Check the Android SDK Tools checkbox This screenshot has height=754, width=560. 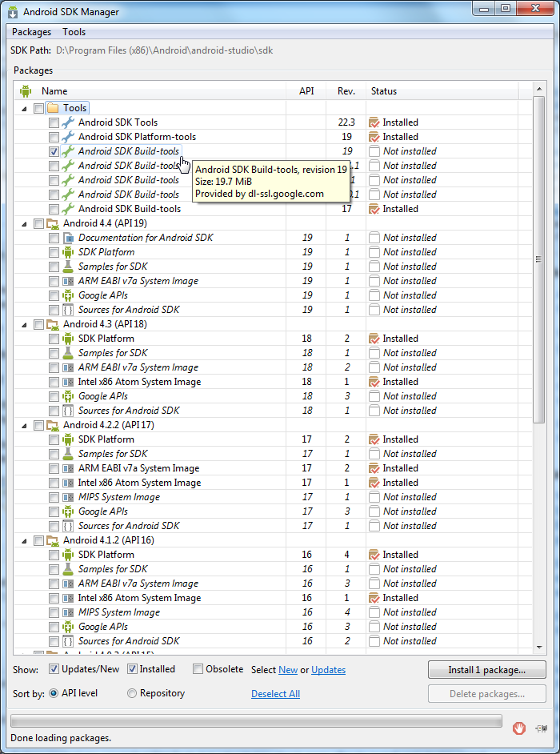54,122
